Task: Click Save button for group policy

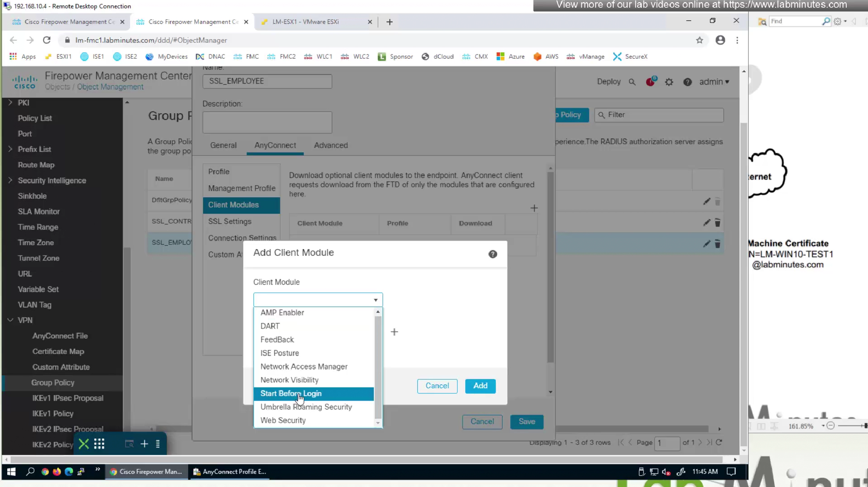Action: (x=526, y=421)
